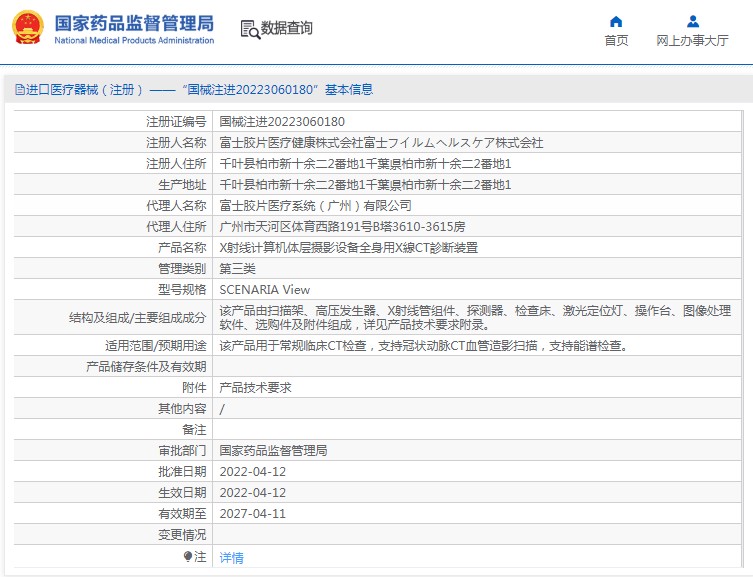Open the 数据查询 search icon
Viewport: 753px width, 577px height.
pos(250,29)
